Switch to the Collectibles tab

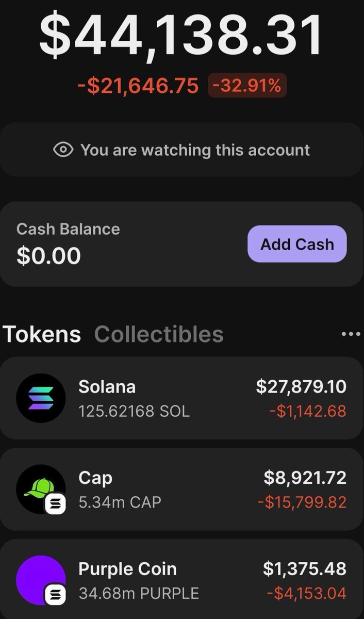159,334
